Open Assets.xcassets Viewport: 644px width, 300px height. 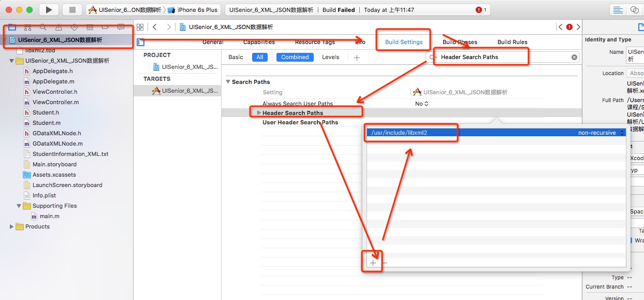pos(54,175)
